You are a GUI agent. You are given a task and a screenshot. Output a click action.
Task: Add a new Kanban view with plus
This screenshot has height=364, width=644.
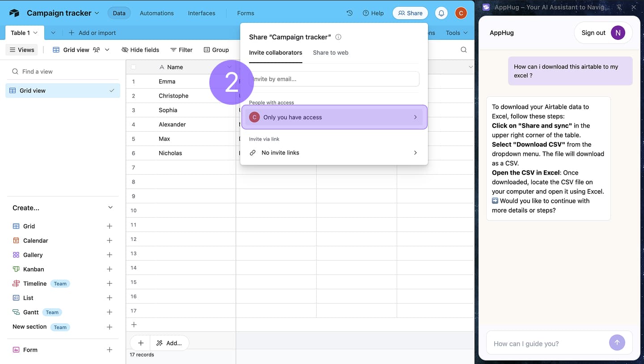(110, 269)
